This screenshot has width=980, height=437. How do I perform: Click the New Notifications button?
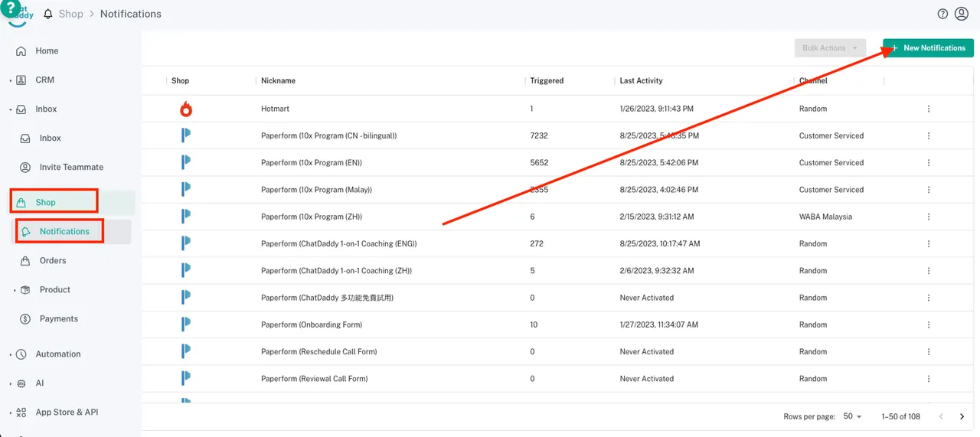[928, 48]
